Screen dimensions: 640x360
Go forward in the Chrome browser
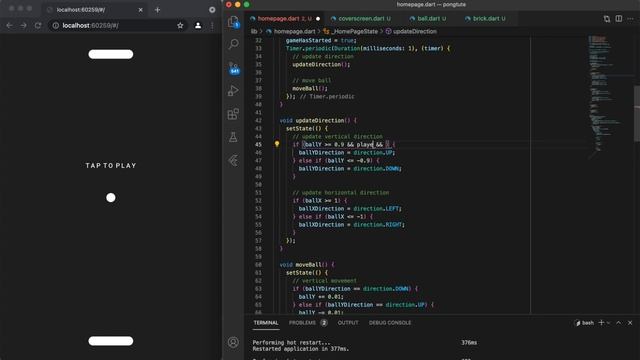pos(24,25)
